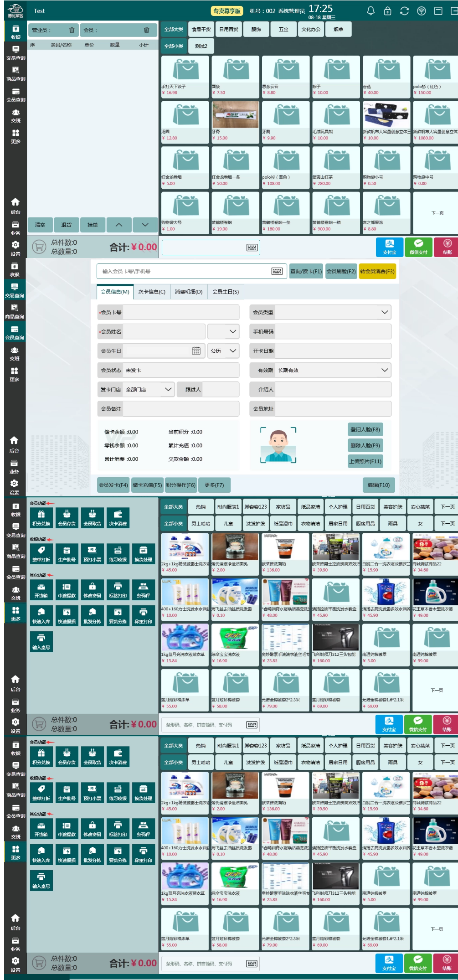Choose the 测试2 subcategory tab
Viewport: 458px width, 980px height.
click(201, 46)
